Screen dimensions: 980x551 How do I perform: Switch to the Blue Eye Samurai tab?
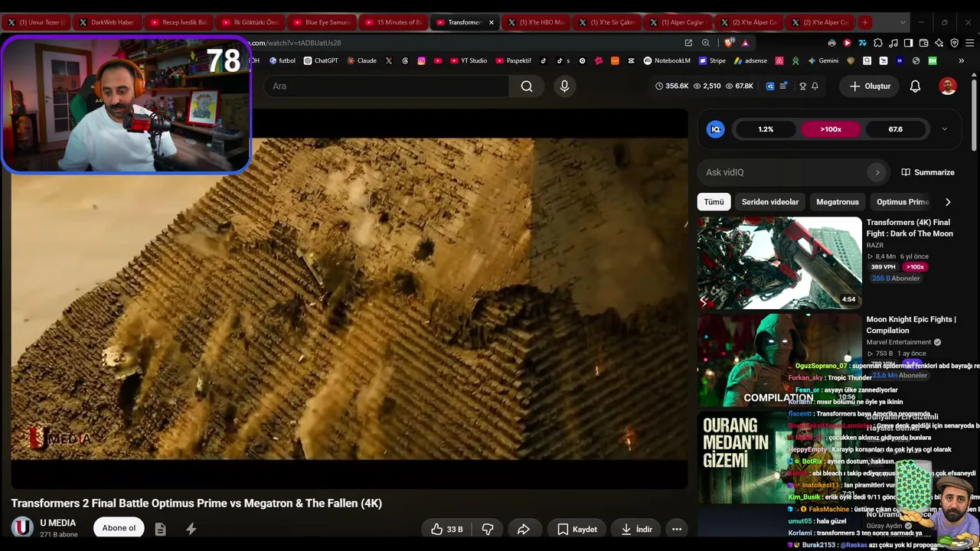[x=320, y=22]
